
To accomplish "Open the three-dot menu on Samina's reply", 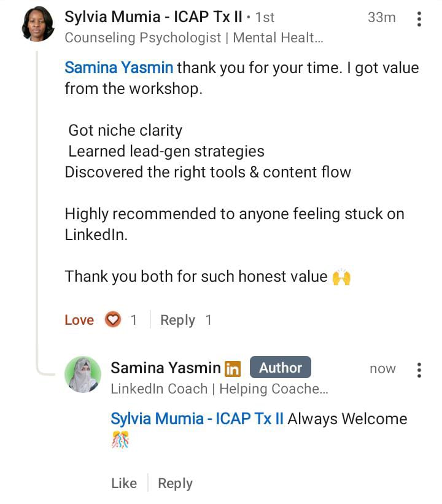I will point(419,370).
